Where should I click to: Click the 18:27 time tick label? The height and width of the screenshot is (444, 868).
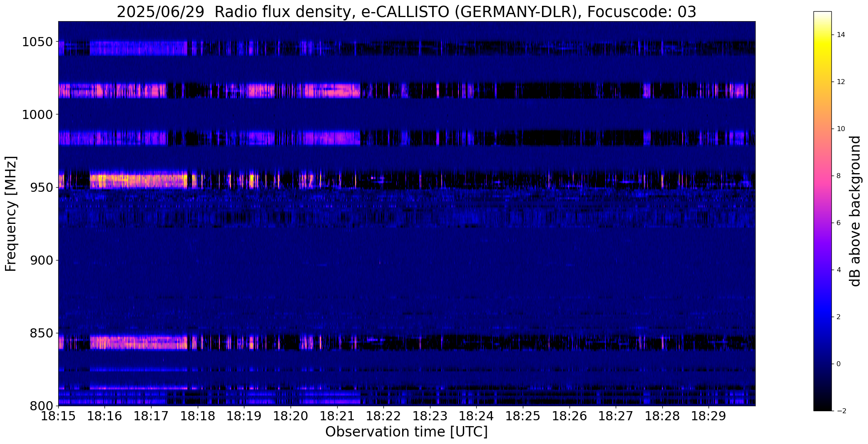tap(616, 416)
